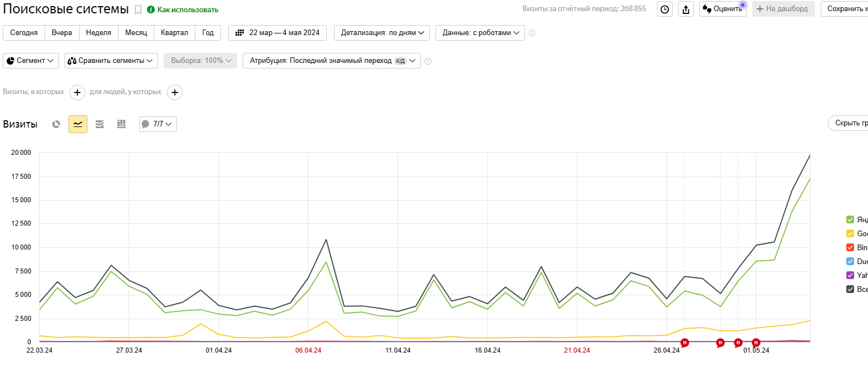This screenshot has height=366, width=868.
Task: Toggle the red Bing series checkbox
Action: click(x=850, y=247)
